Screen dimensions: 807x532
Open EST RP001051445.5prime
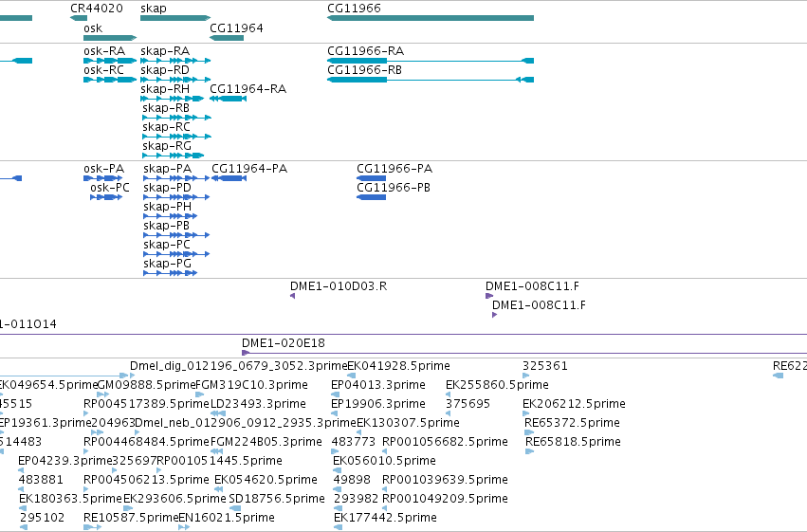(161, 470)
